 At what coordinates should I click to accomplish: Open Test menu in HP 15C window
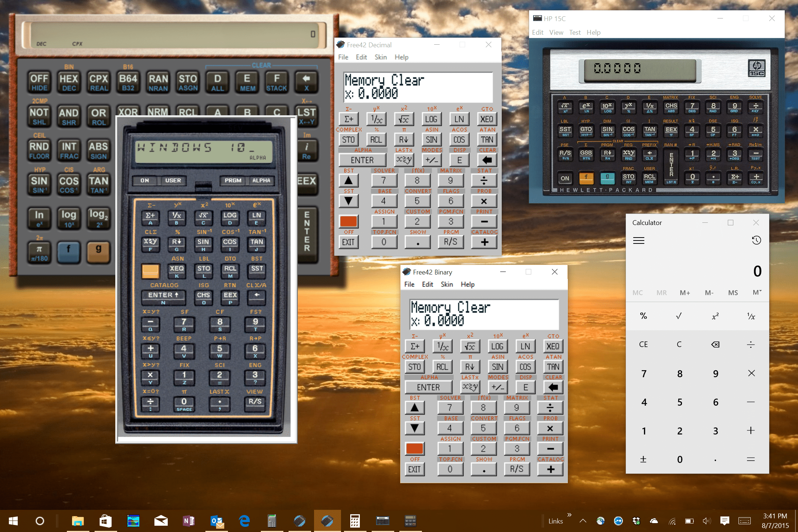(x=575, y=32)
